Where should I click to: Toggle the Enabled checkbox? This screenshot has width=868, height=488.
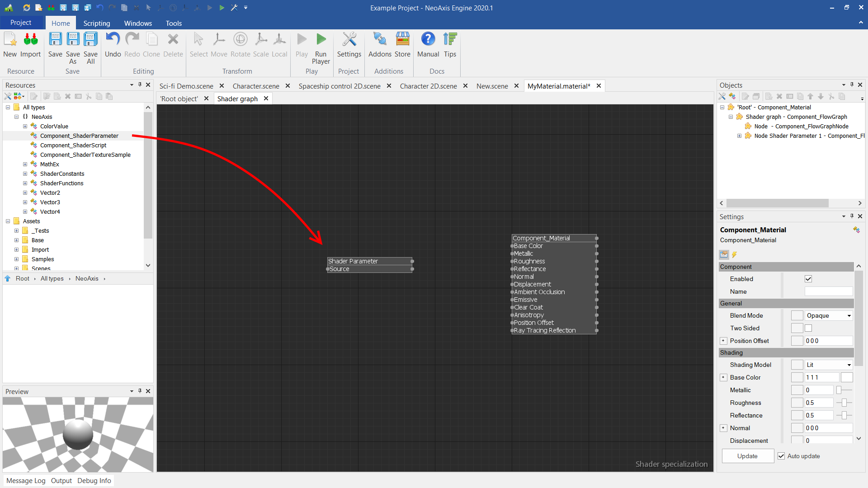tap(808, 279)
